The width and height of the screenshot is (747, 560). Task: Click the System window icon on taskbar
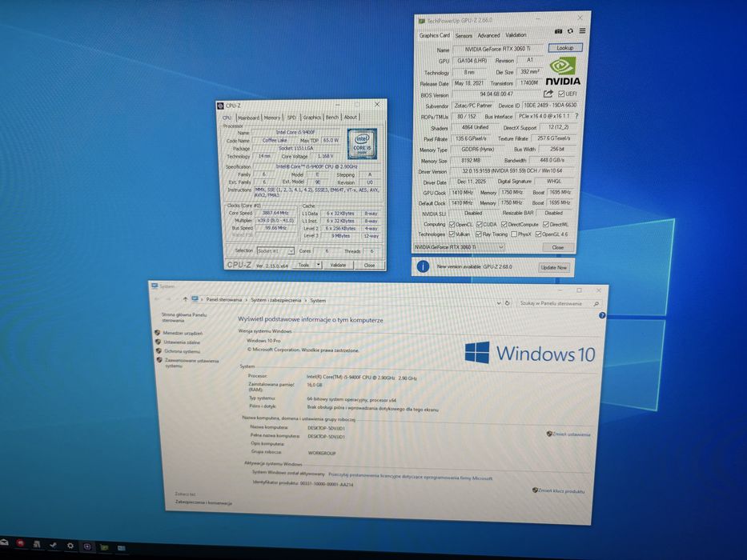(x=121, y=548)
